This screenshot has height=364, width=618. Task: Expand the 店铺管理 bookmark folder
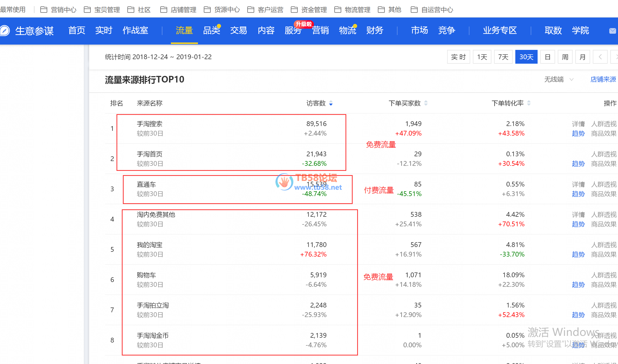point(179,10)
